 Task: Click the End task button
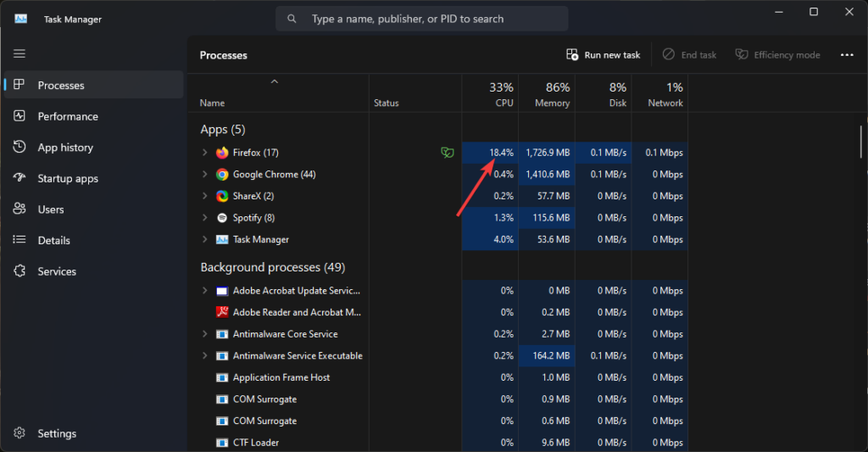point(690,55)
